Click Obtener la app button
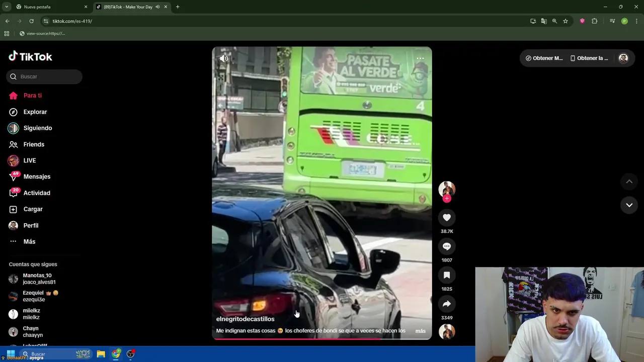Image resolution: width=644 pixels, height=362 pixels. (x=589, y=58)
